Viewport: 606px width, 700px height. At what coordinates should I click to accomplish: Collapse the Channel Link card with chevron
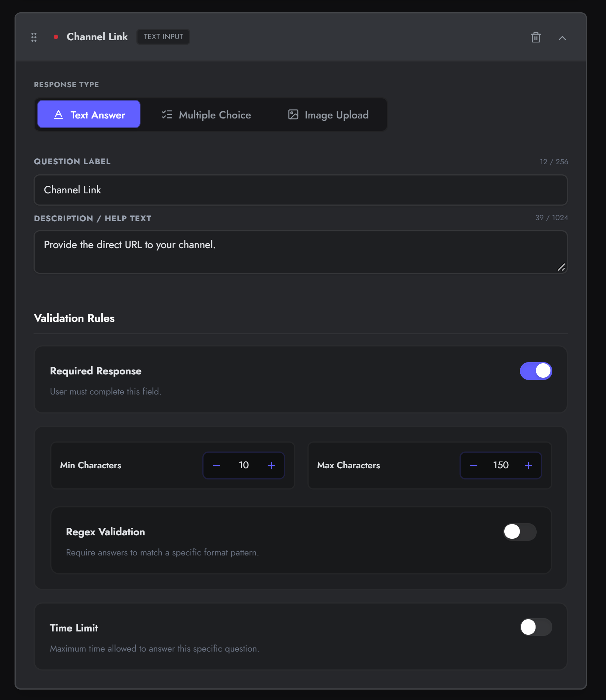(x=562, y=38)
